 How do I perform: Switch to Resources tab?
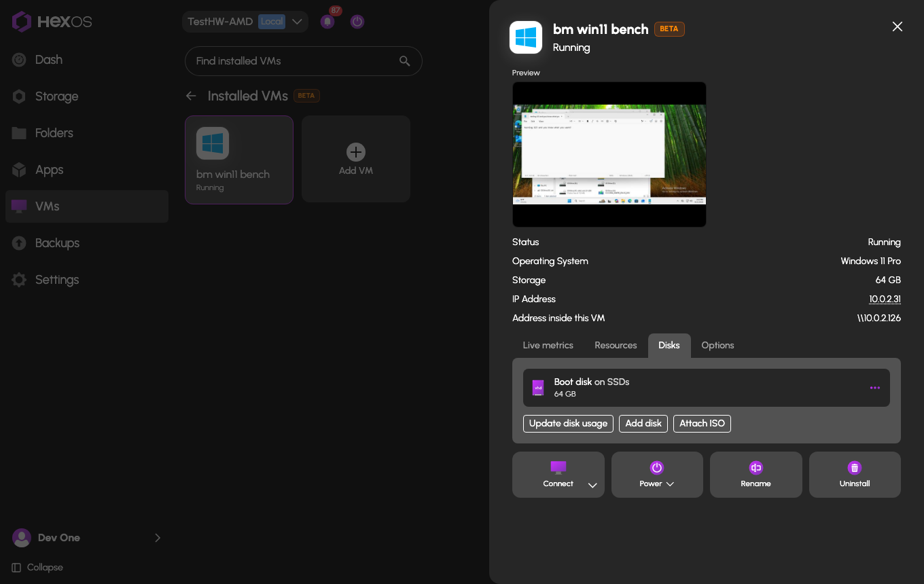[x=616, y=346]
